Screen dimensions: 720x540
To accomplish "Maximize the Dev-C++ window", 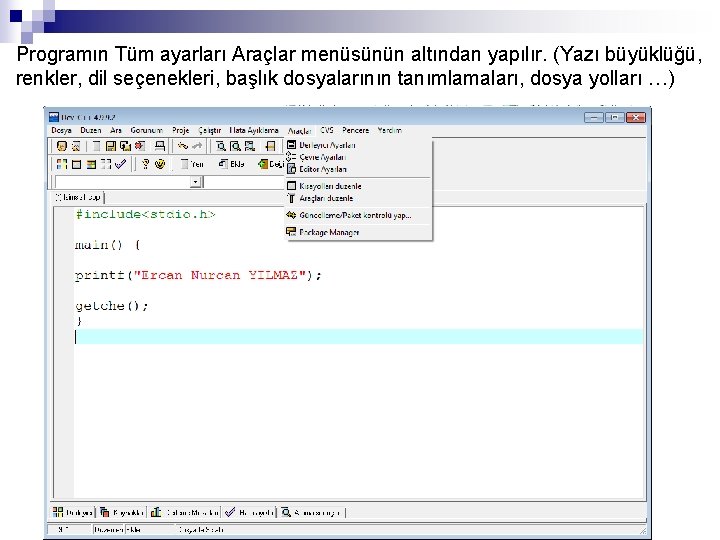I will (614, 118).
